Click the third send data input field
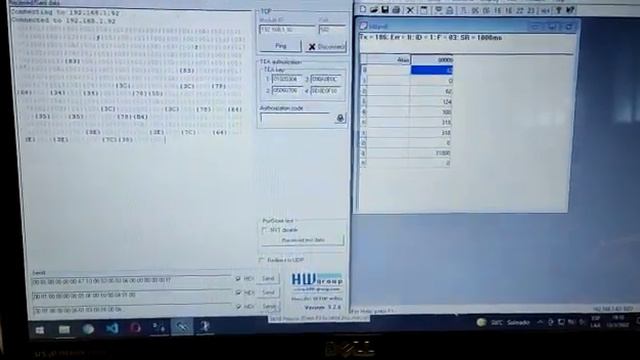This screenshot has width=640, height=360. tap(132, 309)
